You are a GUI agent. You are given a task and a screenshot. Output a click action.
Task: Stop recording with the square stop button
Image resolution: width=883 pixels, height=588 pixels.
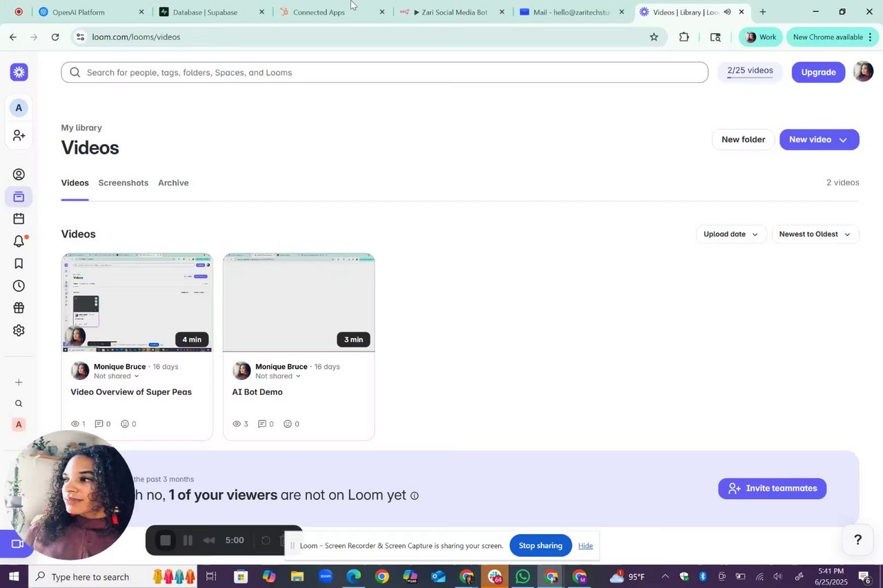[165, 540]
